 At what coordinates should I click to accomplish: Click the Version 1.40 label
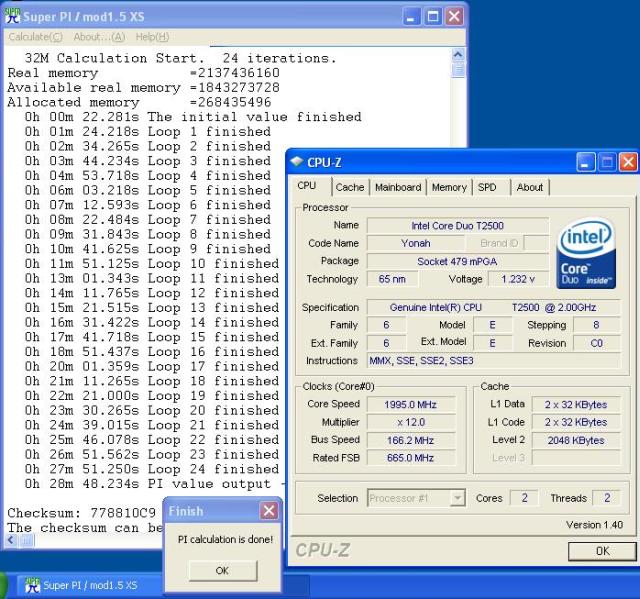pyautogui.click(x=595, y=525)
